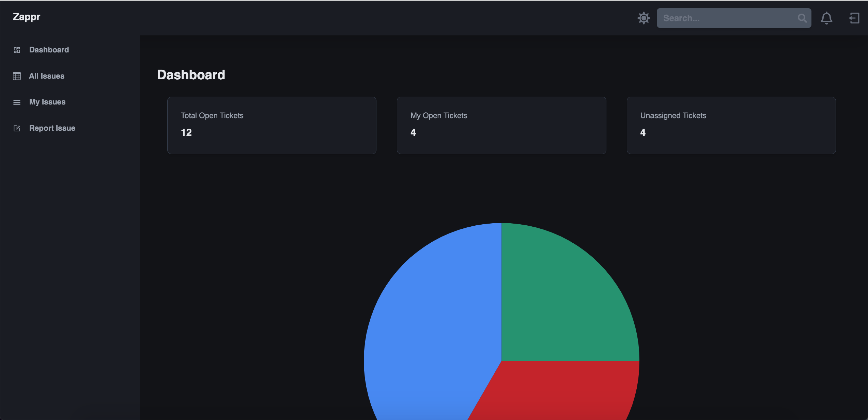The width and height of the screenshot is (868, 420).
Task: Open My Issues from the sidebar
Action: click(47, 102)
